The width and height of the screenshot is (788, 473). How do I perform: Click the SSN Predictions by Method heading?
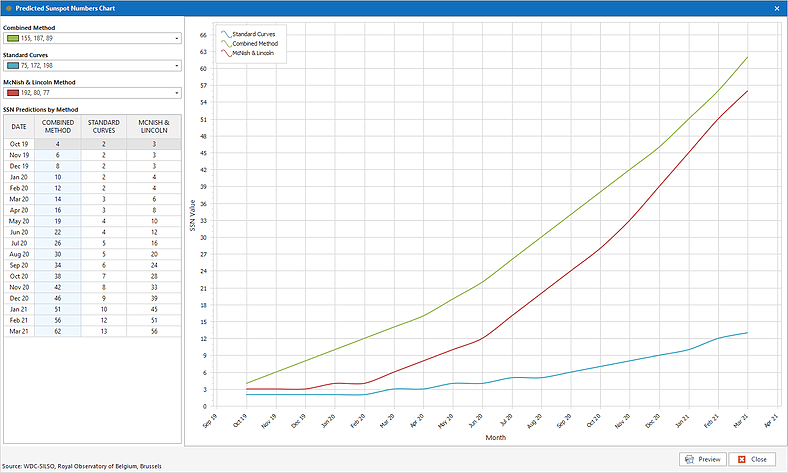[41, 110]
